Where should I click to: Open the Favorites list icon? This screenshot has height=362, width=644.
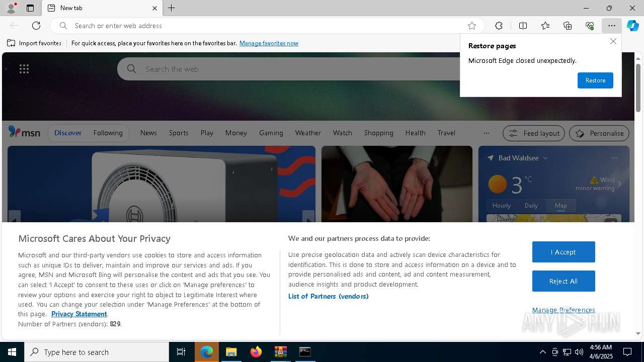click(545, 26)
